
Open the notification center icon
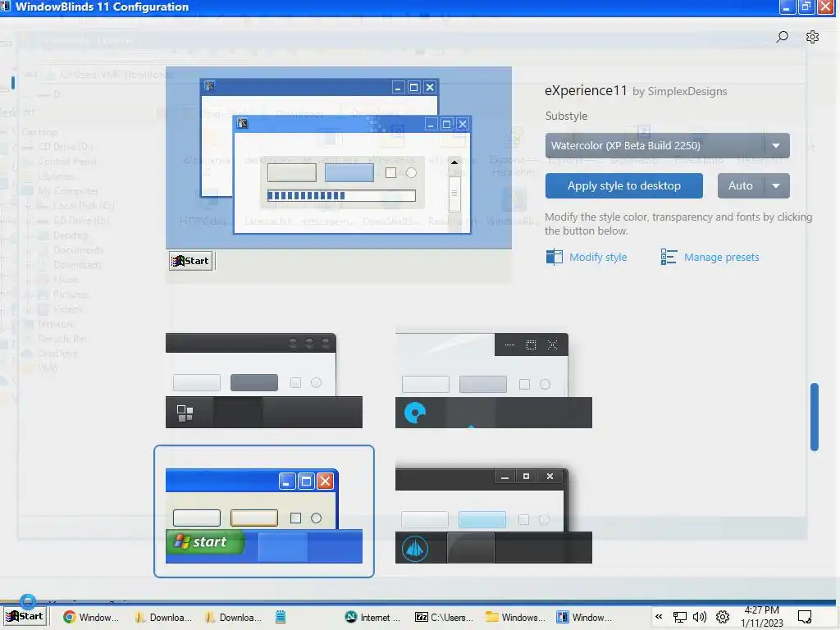coord(805,617)
